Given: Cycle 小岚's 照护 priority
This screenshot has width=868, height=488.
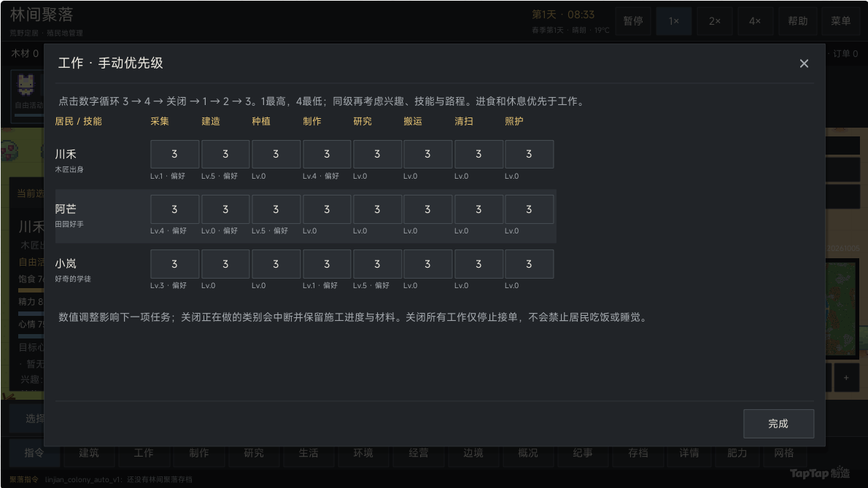Looking at the screenshot, I should tap(529, 264).
